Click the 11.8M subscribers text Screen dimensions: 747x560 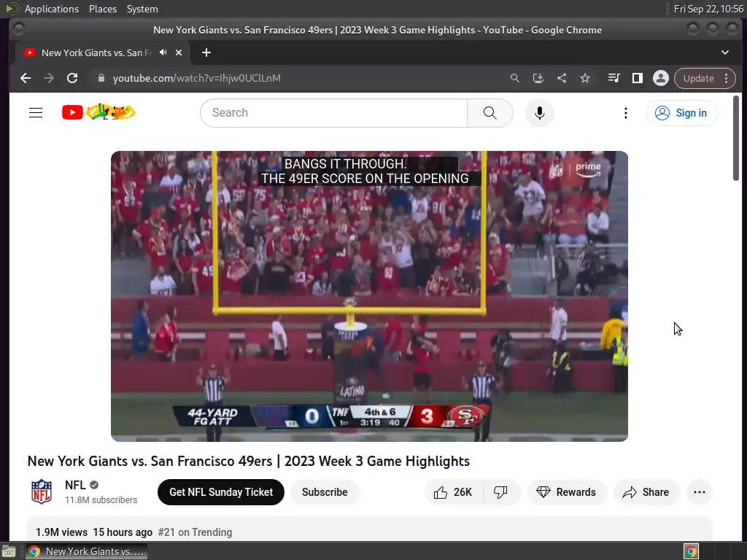click(101, 499)
